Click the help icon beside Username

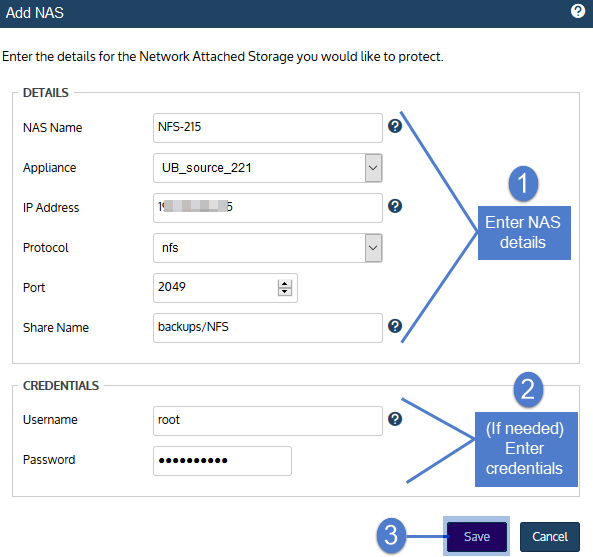coord(395,419)
